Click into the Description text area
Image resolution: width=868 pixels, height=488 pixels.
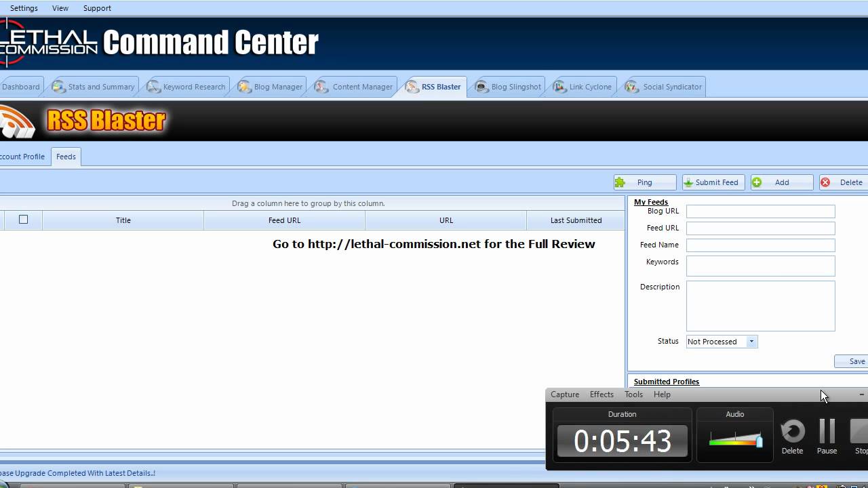[x=760, y=306]
